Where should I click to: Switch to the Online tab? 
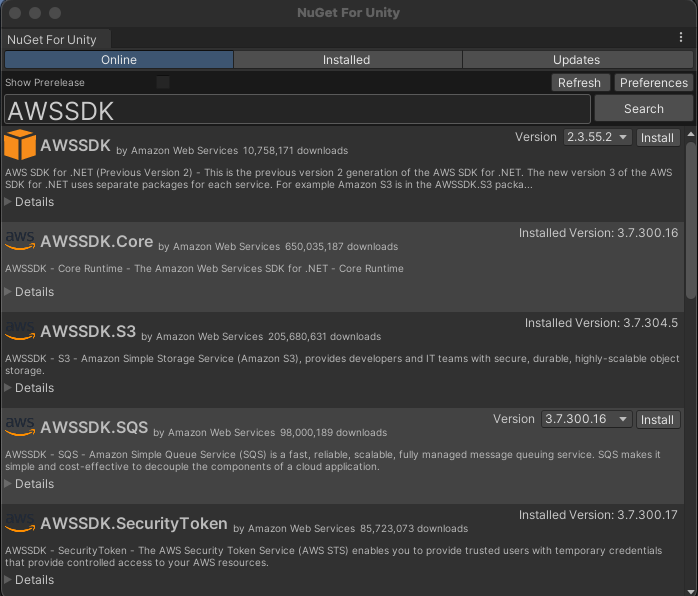click(x=119, y=60)
